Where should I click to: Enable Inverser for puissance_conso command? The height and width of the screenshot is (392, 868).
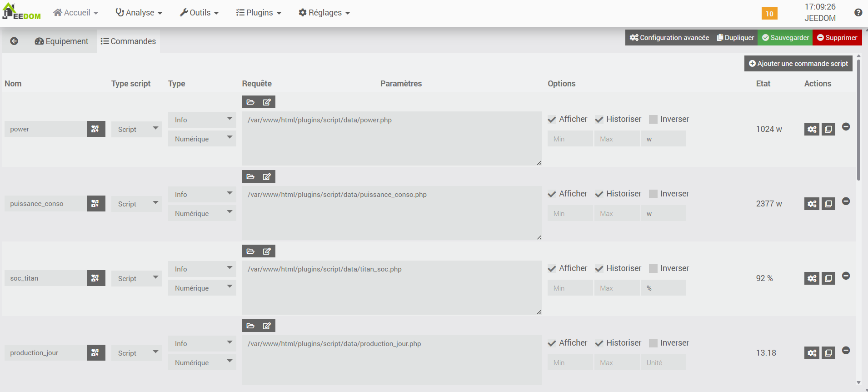point(653,194)
